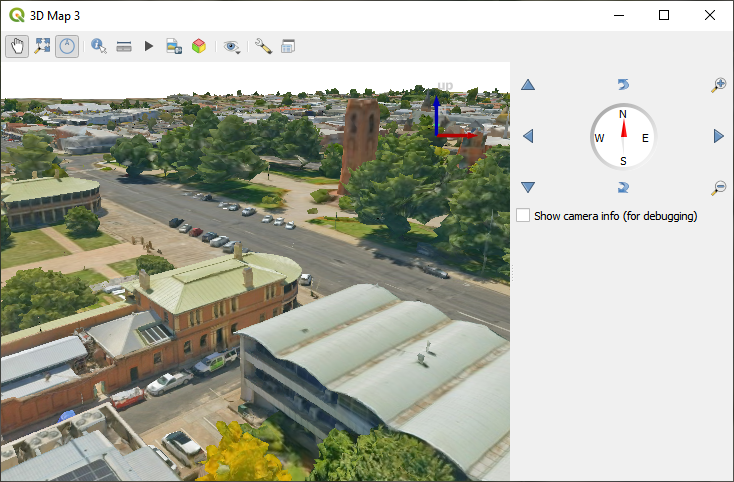Enable Show camera info checkbox
The width and height of the screenshot is (734, 482).
tap(522, 215)
